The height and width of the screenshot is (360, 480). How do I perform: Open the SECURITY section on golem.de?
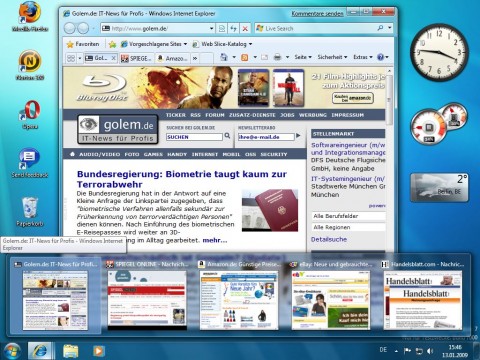click(274, 154)
